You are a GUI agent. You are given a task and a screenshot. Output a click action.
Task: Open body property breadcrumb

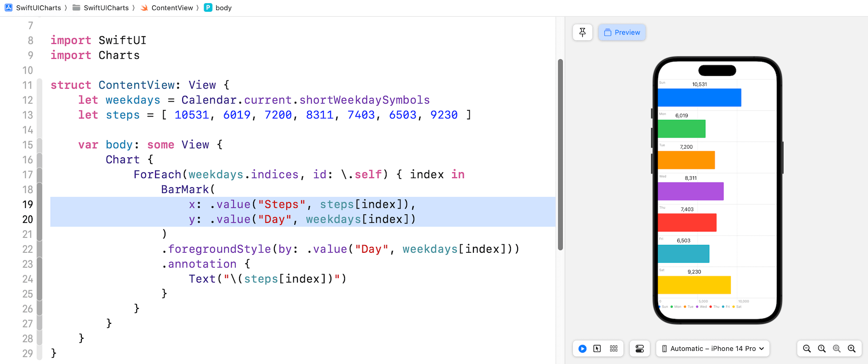coord(218,8)
